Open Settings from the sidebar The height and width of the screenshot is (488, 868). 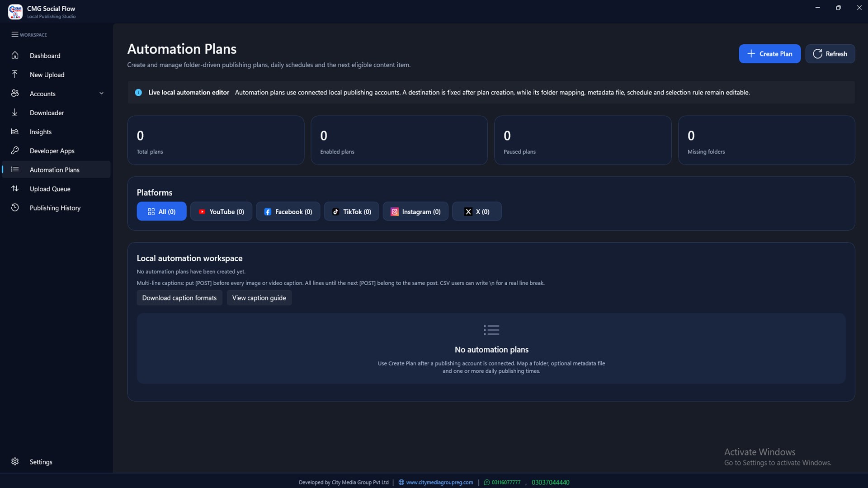(56, 462)
